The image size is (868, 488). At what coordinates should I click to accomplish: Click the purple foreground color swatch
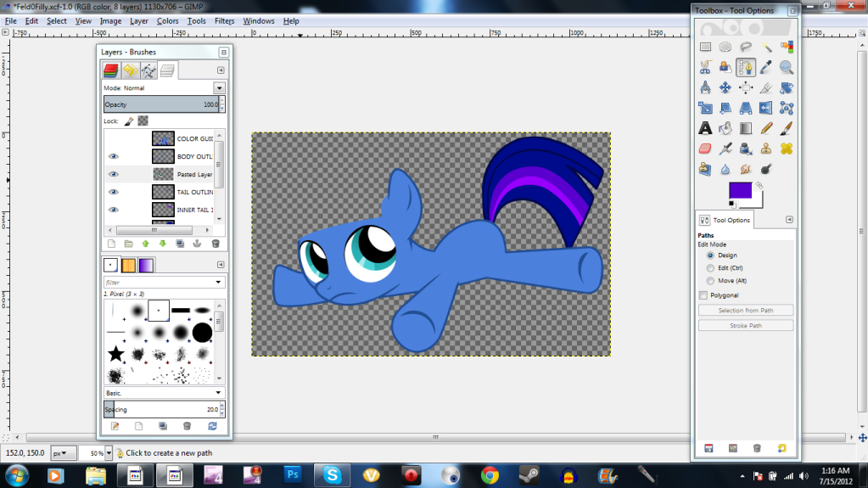point(740,190)
